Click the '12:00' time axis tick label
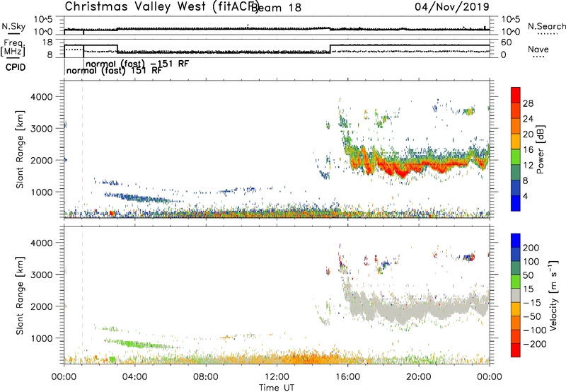Image resolution: width=566 pixels, height=392 pixels. pyautogui.click(x=277, y=377)
